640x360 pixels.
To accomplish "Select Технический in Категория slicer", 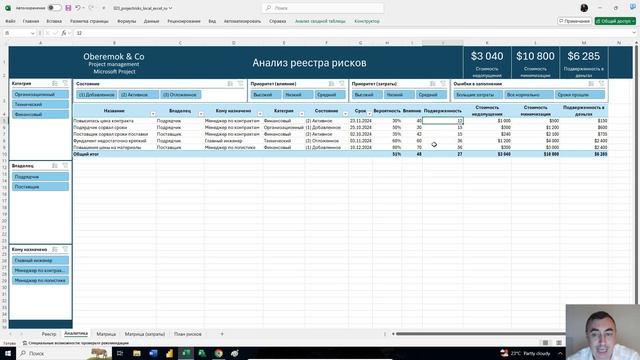I will tap(40, 104).
